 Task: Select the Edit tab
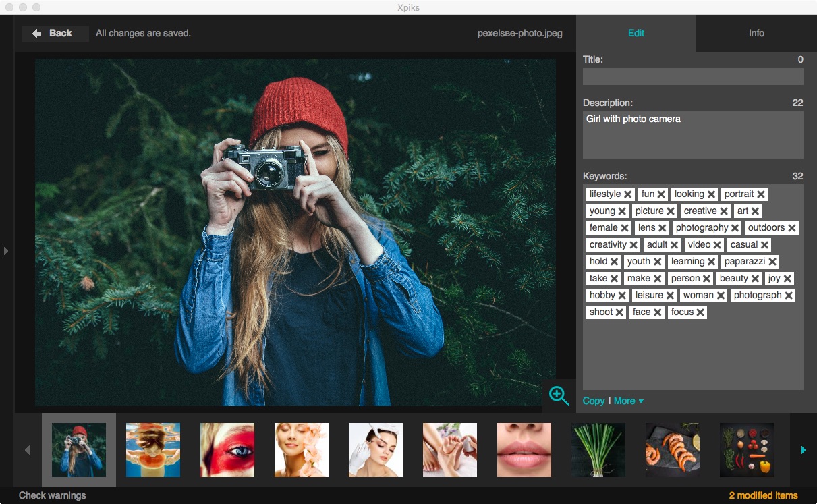[636, 33]
